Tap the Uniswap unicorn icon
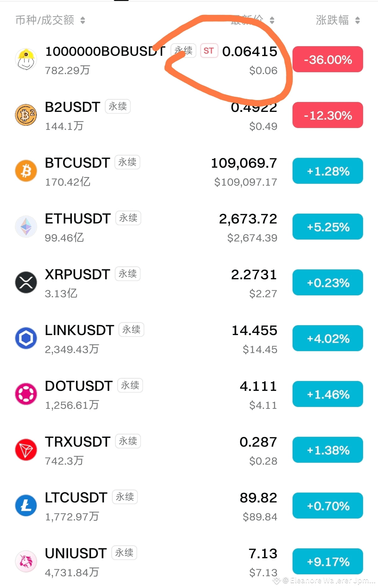Image resolution: width=378 pixels, height=588 pixels. 26,561
